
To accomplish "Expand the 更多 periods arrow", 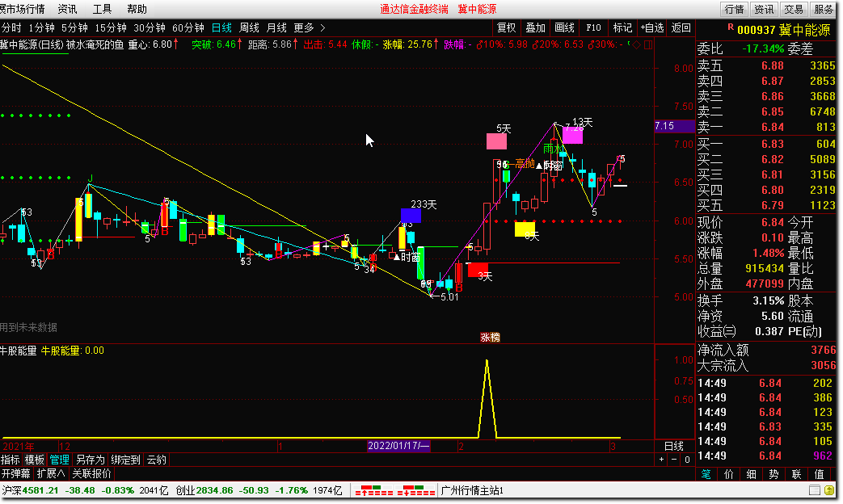I will pos(322,27).
